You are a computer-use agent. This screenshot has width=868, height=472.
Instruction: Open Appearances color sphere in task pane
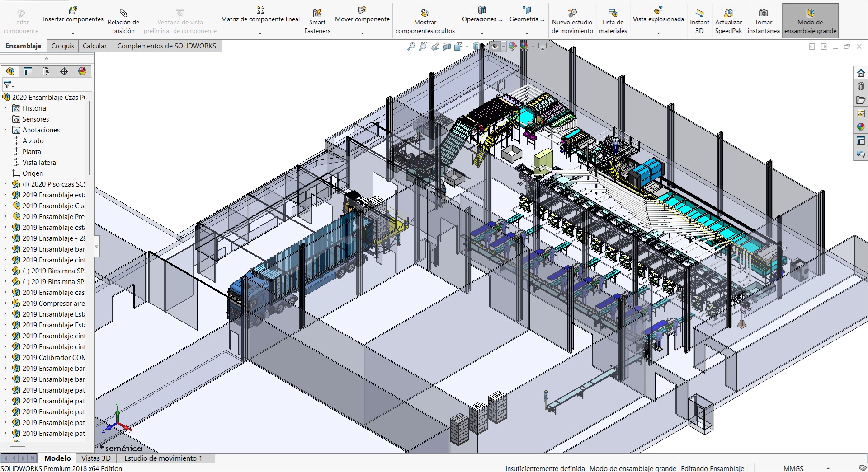point(860,127)
